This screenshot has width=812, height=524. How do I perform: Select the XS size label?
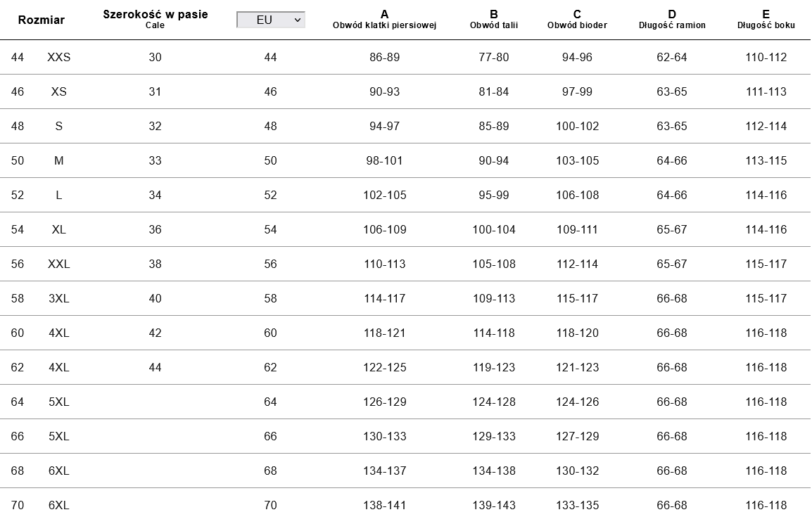tap(59, 92)
